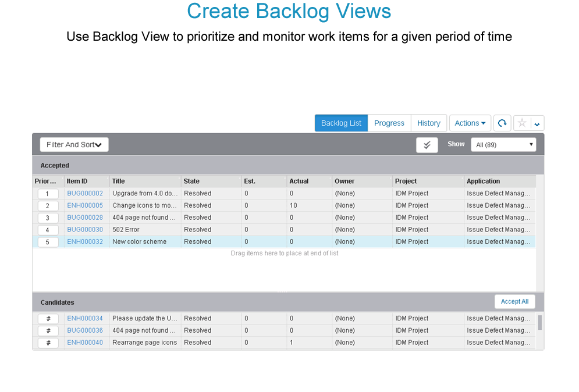This screenshot has height=392, width=579.
Task: Open candidate link ENH000034
Action: (x=85, y=318)
